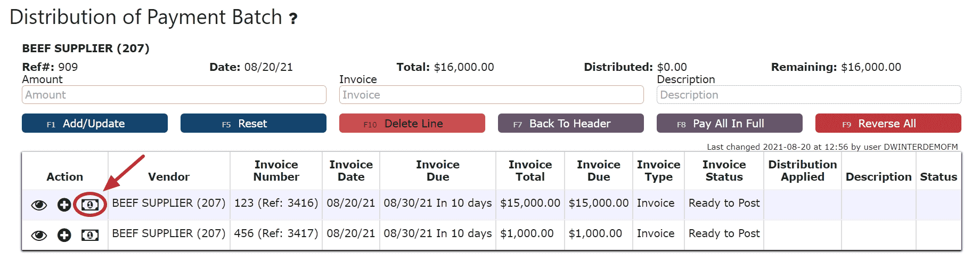Viewport: 980px width, 259px height.
Task: Click the Invoice Total column header
Action: (530, 171)
